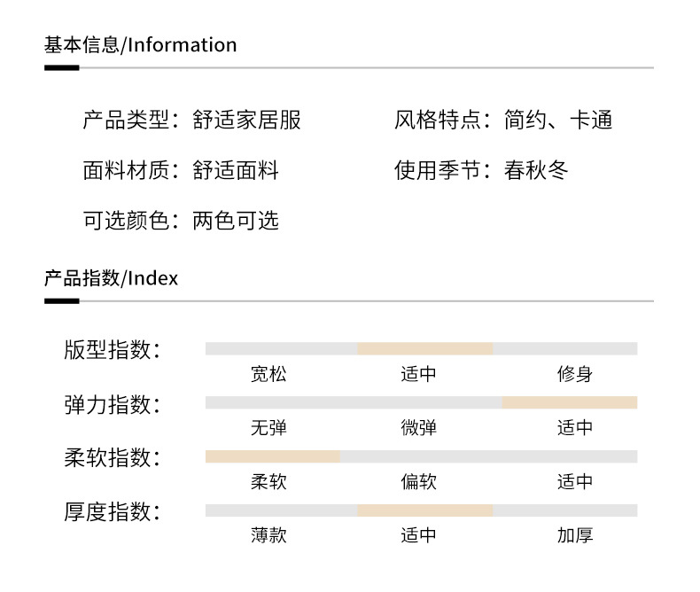Click the 基本信息/Information heading
The image size is (700, 592).
click(141, 45)
